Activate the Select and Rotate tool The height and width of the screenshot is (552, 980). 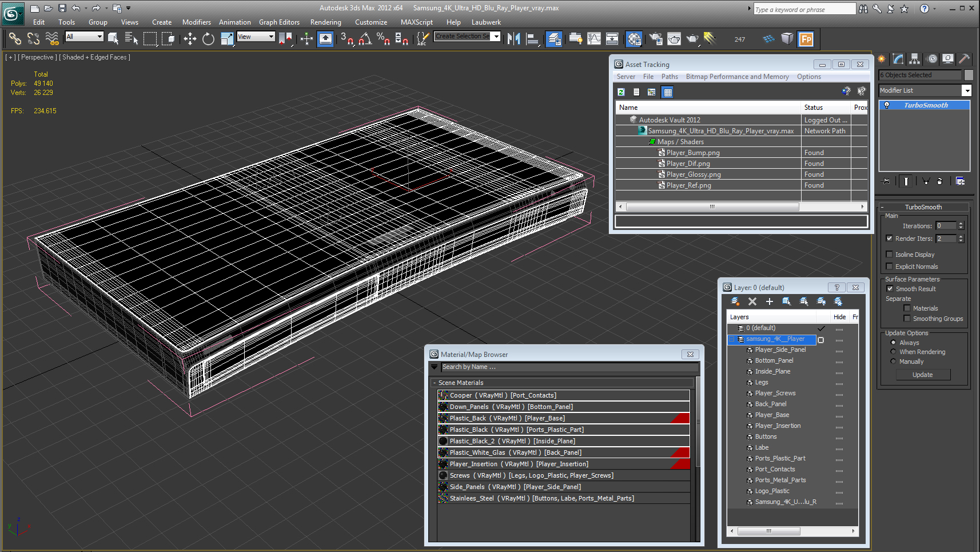208,38
